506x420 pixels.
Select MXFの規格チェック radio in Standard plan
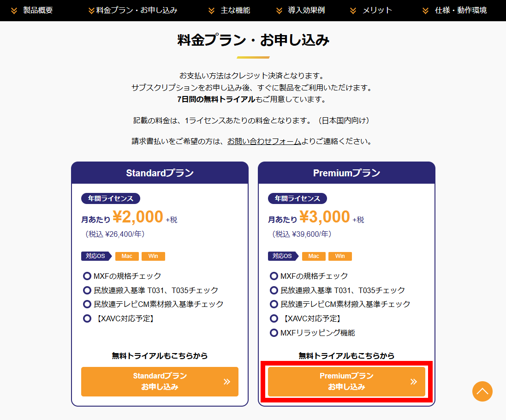(x=87, y=276)
